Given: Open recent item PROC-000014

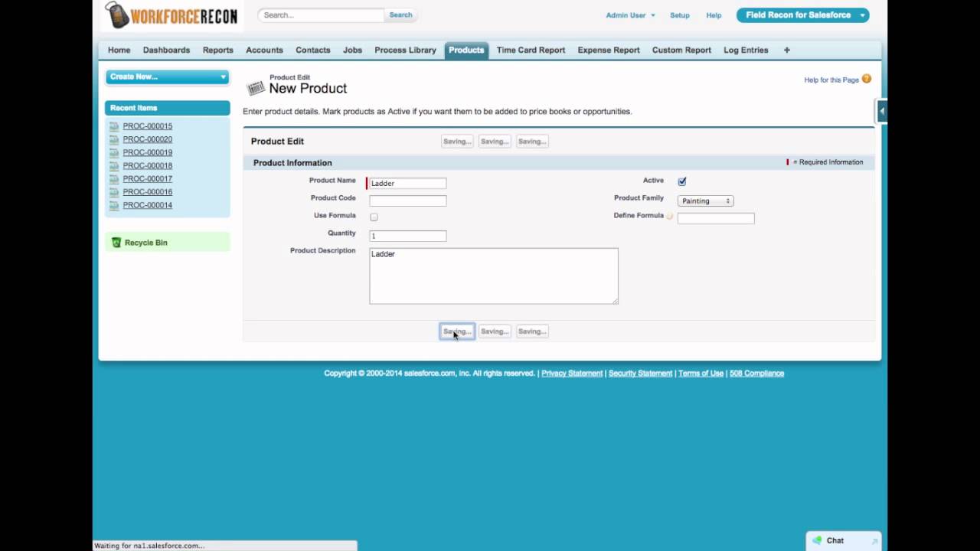Looking at the screenshot, I should click(x=147, y=205).
